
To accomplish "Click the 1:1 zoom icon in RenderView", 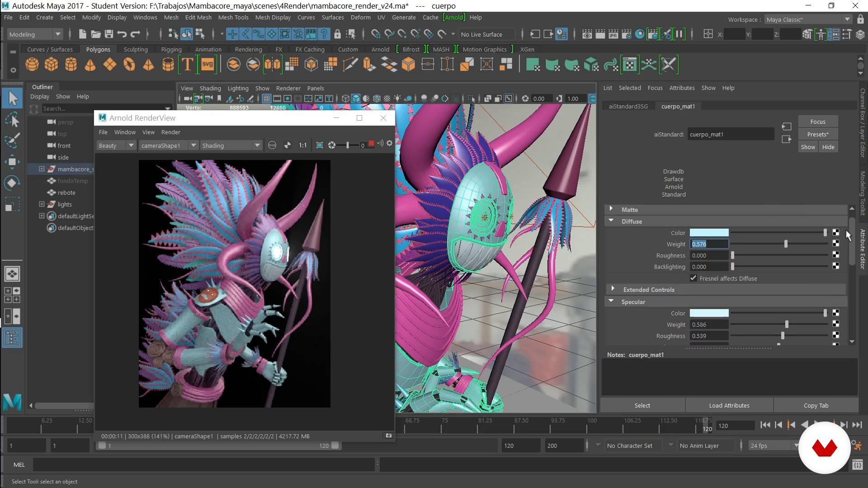I will point(302,145).
